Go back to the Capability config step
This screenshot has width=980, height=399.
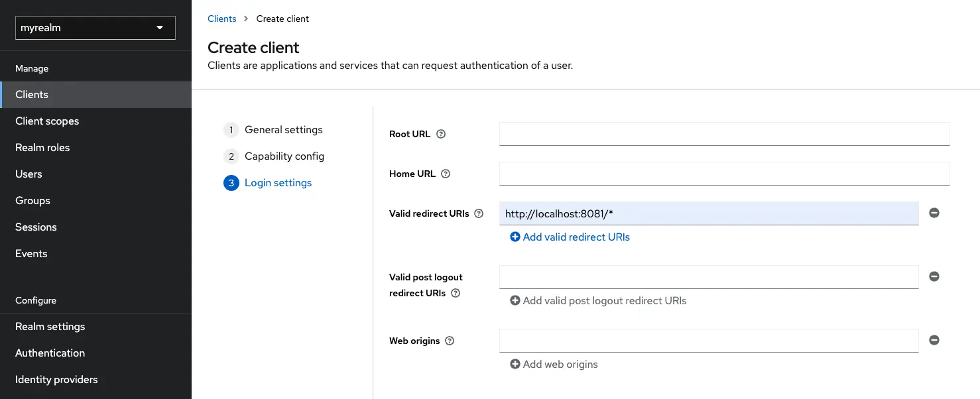point(284,156)
